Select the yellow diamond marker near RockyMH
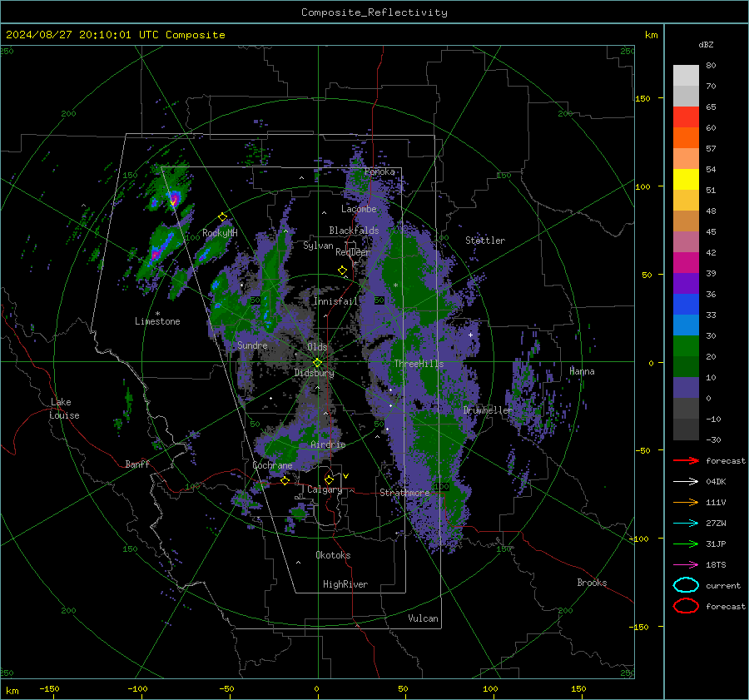Screen dimensions: 749x700 [x=222, y=217]
